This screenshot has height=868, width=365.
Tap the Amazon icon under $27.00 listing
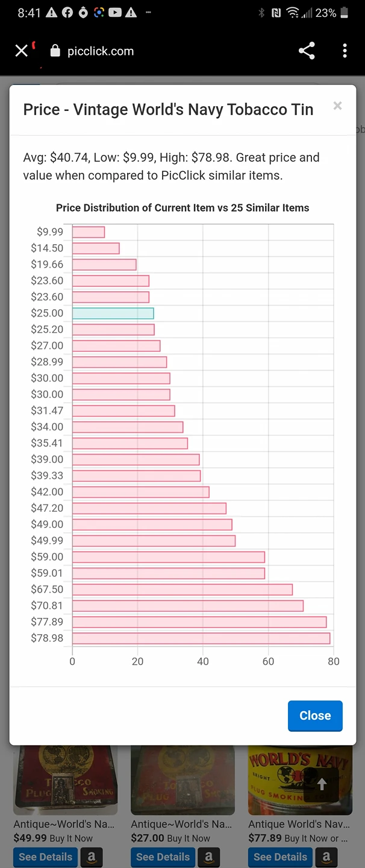[209, 857]
